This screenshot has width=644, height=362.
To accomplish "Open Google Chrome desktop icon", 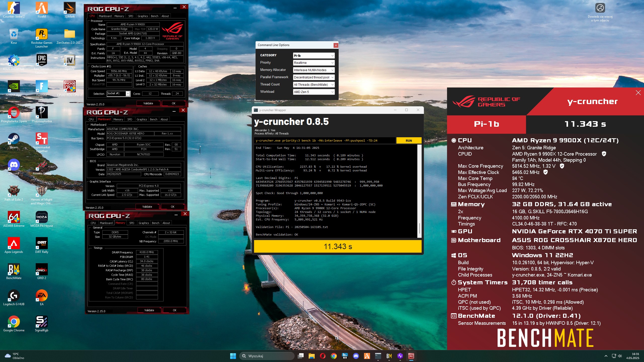I will (14, 324).
